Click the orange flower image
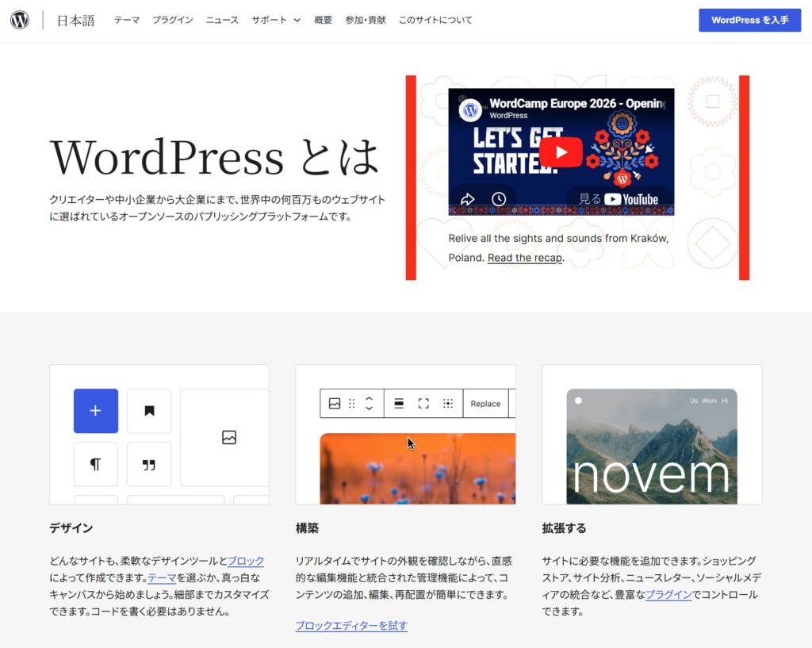 pyautogui.click(x=417, y=469)
